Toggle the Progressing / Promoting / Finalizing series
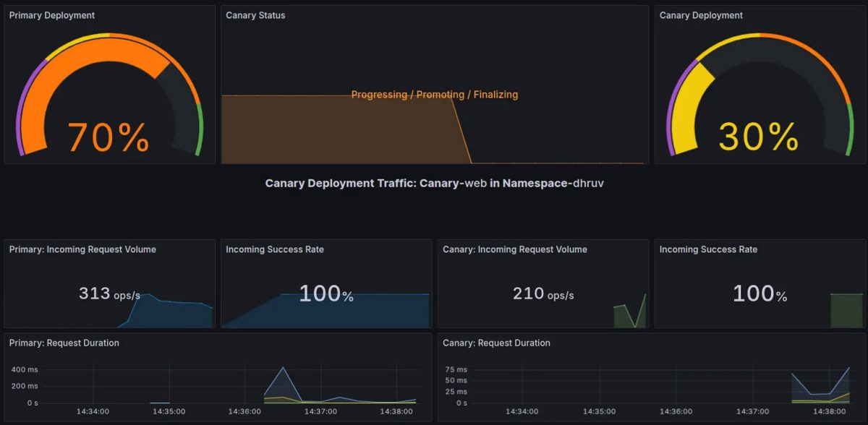This screenshot has height=425, width=868. pyautogui.click(x=434, y=94)
